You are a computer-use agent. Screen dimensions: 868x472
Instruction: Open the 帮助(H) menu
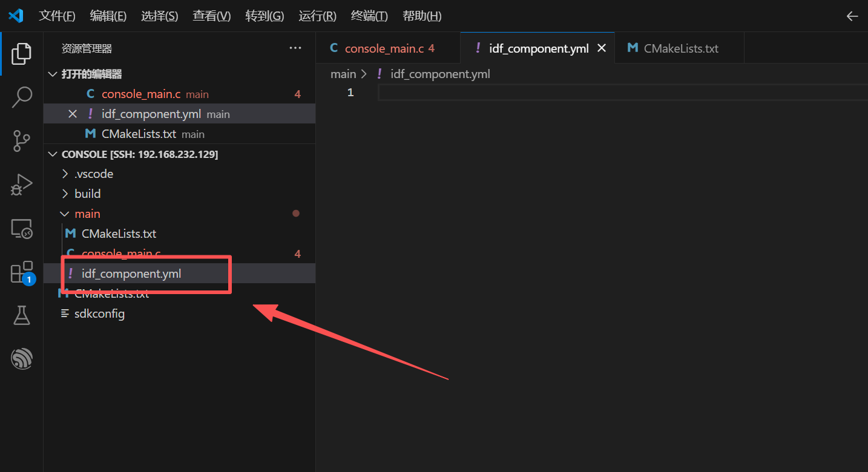click(x=422, y=16)
